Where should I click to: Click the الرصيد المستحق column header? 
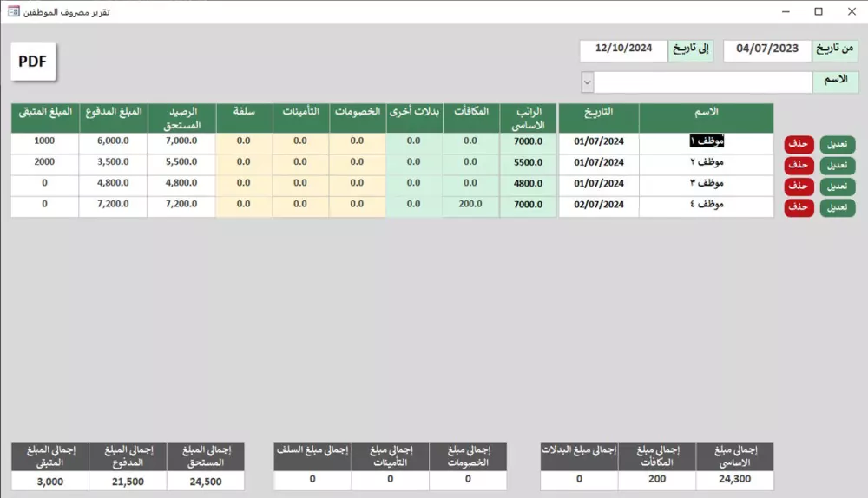181,118
